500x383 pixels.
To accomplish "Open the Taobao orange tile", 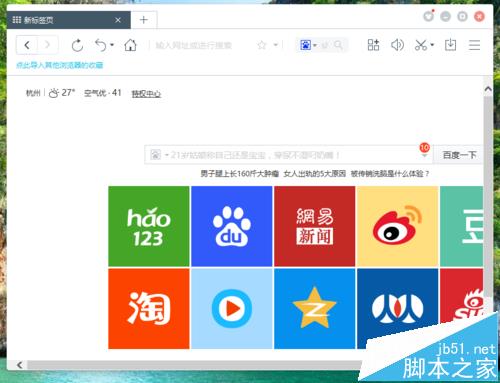I will pos(149,309).
